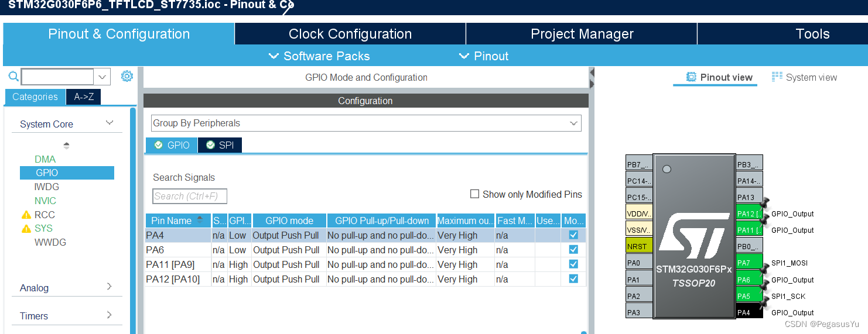Click the System view grid icon
The width and height of the screenshot is (868, 334).
777,77
